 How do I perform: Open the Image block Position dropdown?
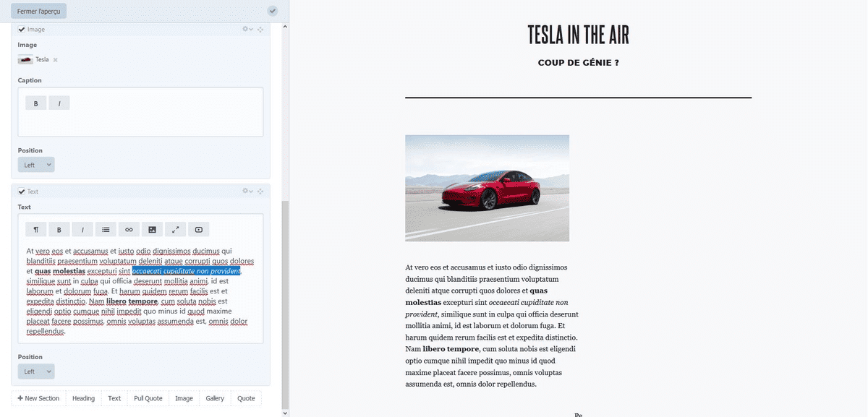[36, 165]
